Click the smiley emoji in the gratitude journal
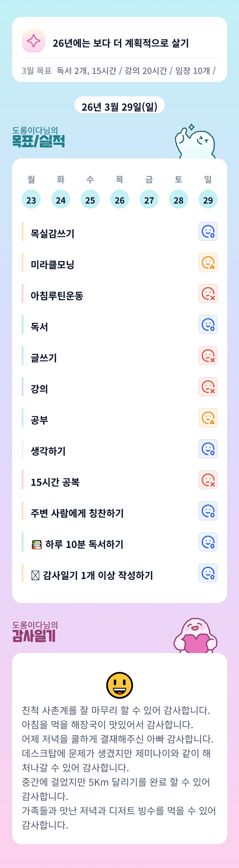 [119, 685]
